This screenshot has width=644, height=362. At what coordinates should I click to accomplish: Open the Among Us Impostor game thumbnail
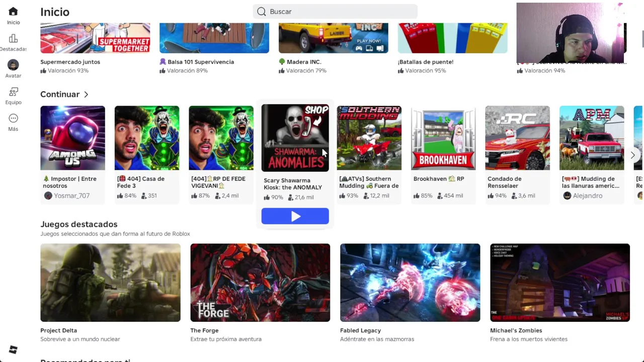72,138
